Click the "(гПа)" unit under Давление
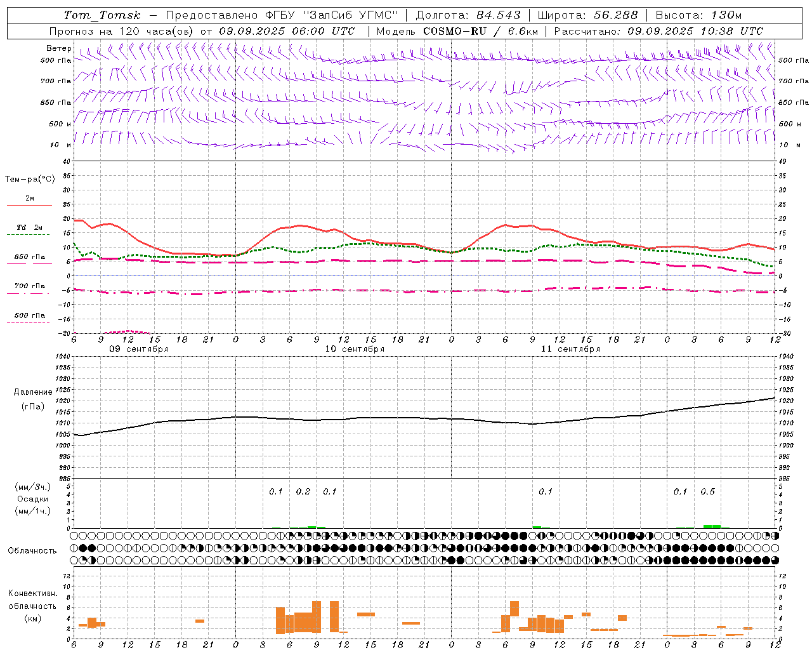812x650 pixels. pyautogui.click(x=32, y=407)
